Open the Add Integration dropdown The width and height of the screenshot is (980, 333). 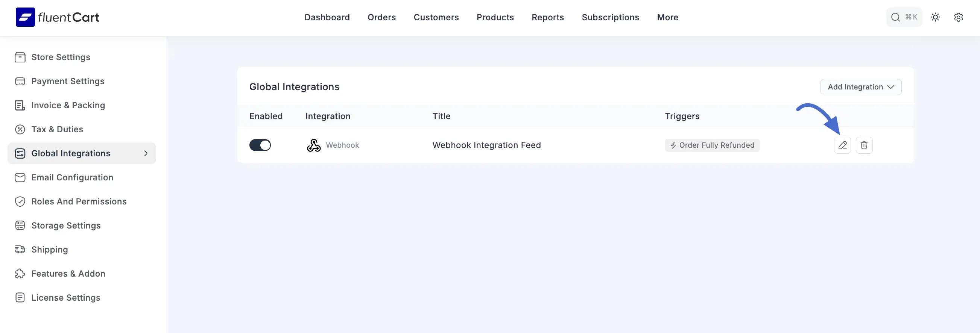coord(860,87)
